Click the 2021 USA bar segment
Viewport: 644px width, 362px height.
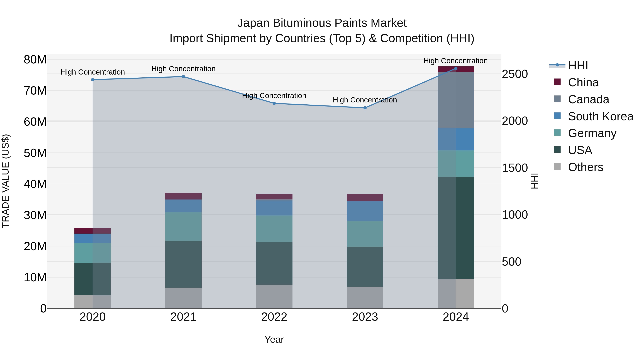pyautogui.click(x=183, y=264)
